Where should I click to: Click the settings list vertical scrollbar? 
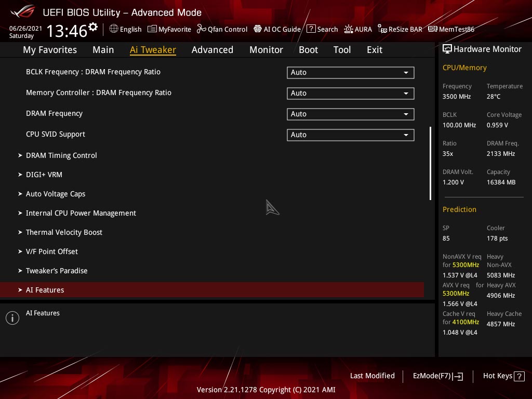click(x=430, y=163)
